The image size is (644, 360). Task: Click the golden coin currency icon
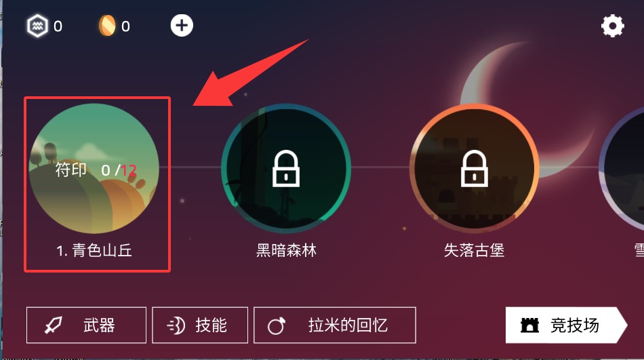(107, 26)
